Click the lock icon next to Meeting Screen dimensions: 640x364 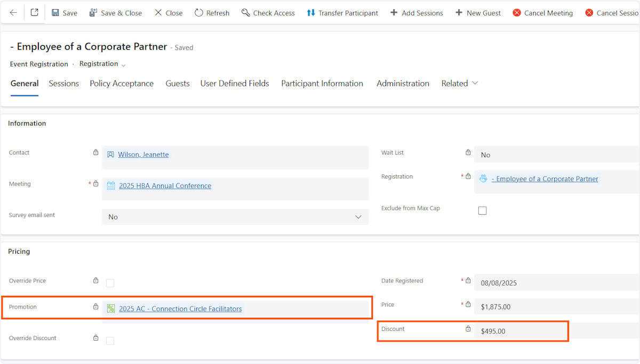tap(96, 184)
